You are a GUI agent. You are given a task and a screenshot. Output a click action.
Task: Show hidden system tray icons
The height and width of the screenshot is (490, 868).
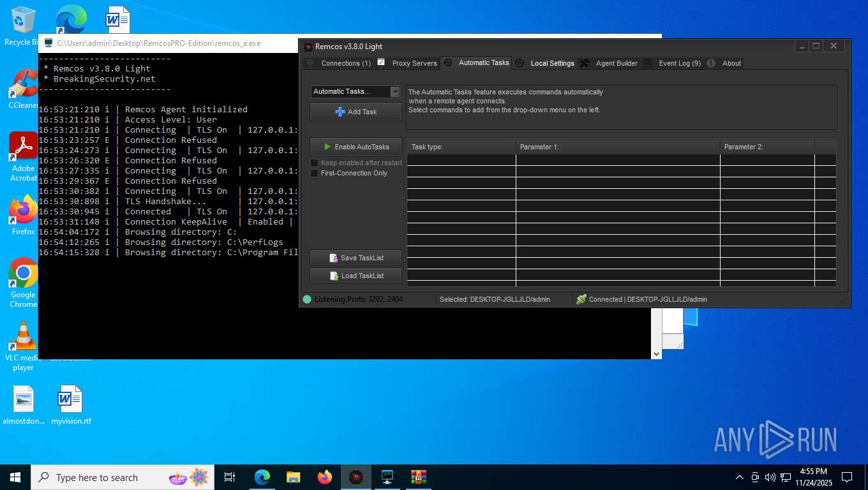[x=740, y=477]
